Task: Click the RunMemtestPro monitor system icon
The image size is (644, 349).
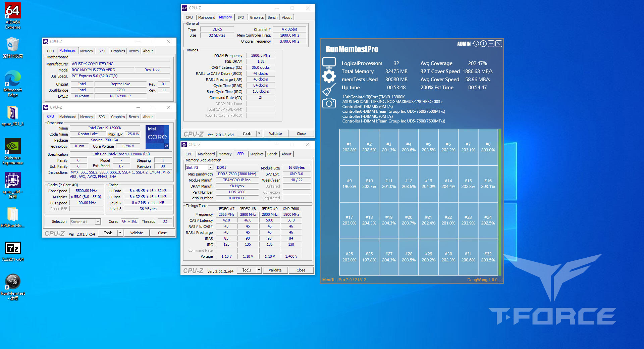Action: (x=329, y=62)
